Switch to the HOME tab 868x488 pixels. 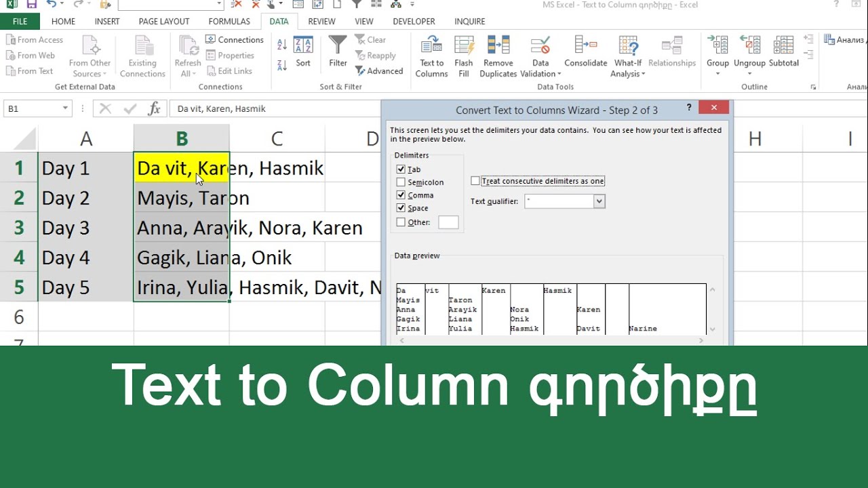pyautogui.click(x=63, y=22)
